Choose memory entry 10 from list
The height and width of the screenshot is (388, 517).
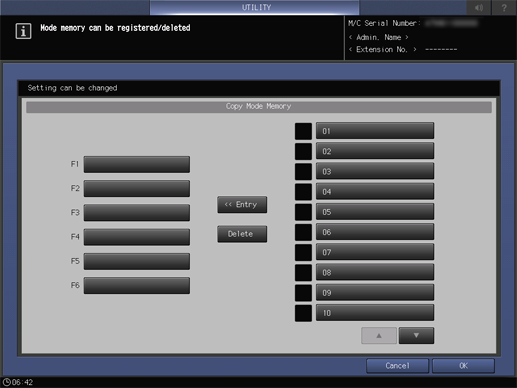pyautogui.click(x=375, y=313)
